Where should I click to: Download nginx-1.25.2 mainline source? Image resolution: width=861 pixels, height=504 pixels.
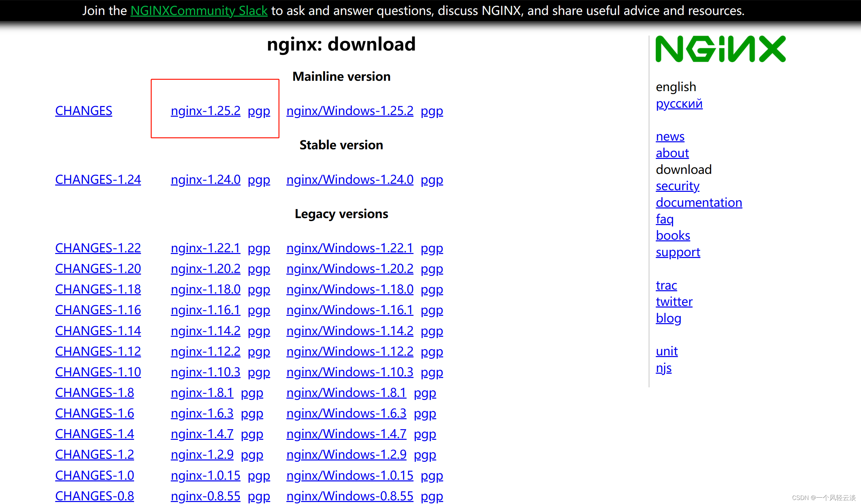pos(205,111)
